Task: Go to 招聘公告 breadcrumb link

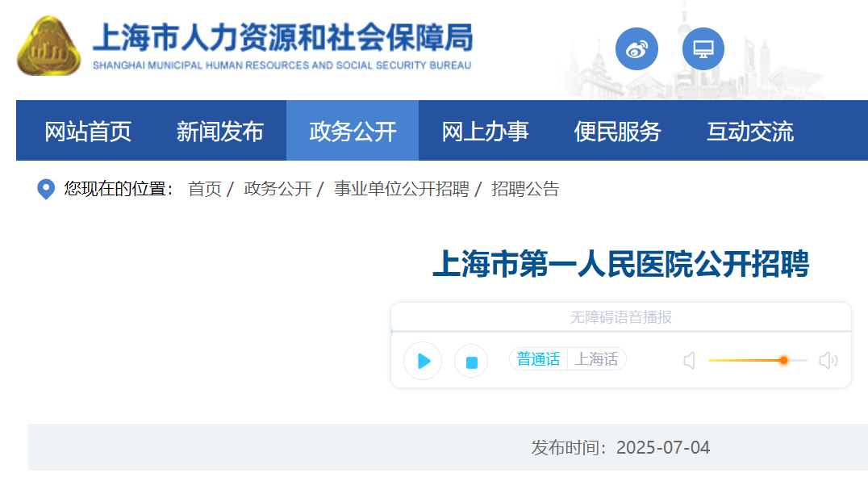Action: pos(525,189)
